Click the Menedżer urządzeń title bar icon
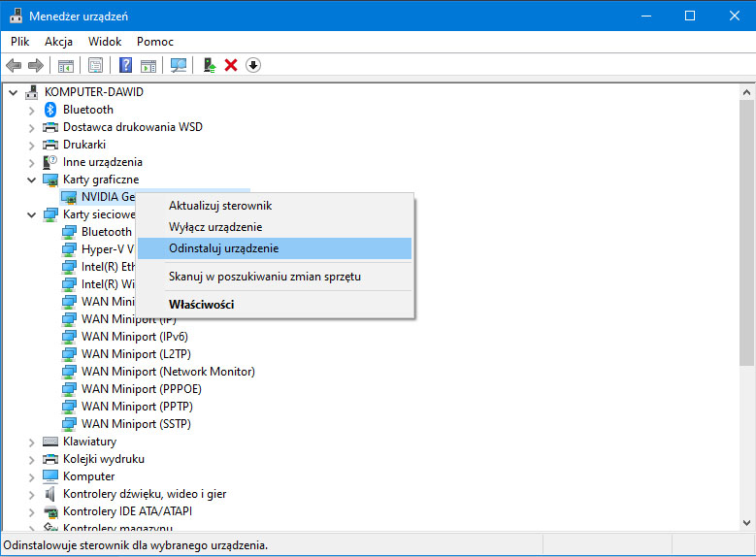The height and width of the screenshot is (557, 756). (x=16, y=16)
